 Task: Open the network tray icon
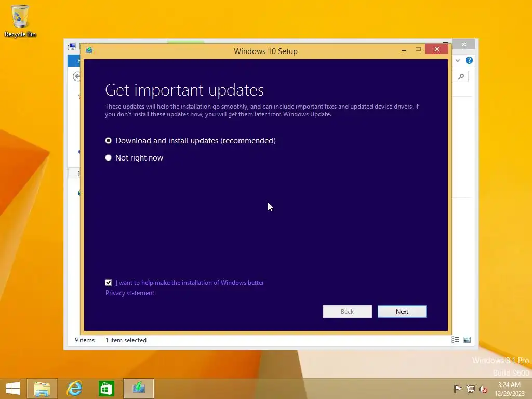tap(470, 389)
